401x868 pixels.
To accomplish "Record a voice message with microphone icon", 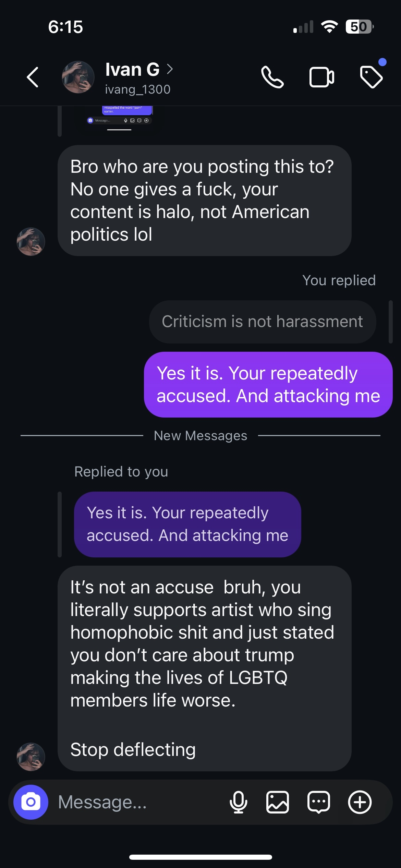I will point(238,802).
